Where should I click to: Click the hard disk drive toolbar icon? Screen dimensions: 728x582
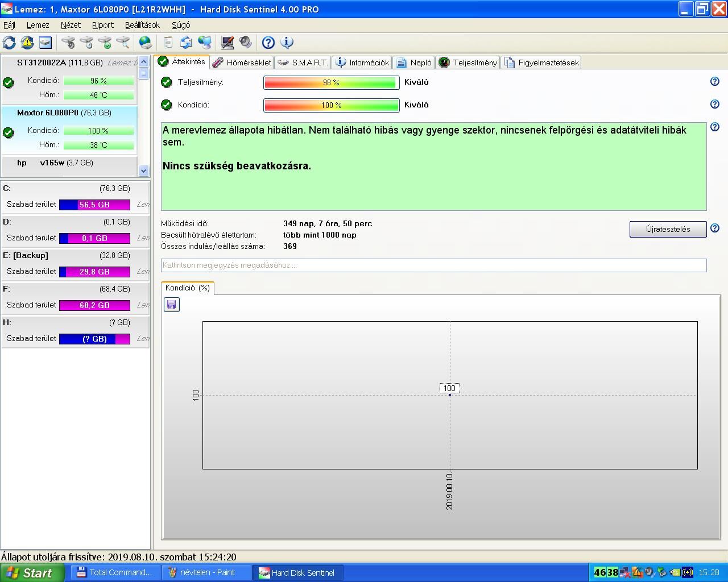click(45, 43)
